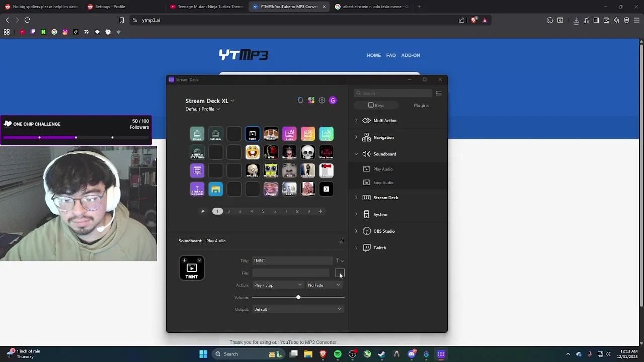
Task: Open Stream Deck notifications bell
Action: click(300, 101)
